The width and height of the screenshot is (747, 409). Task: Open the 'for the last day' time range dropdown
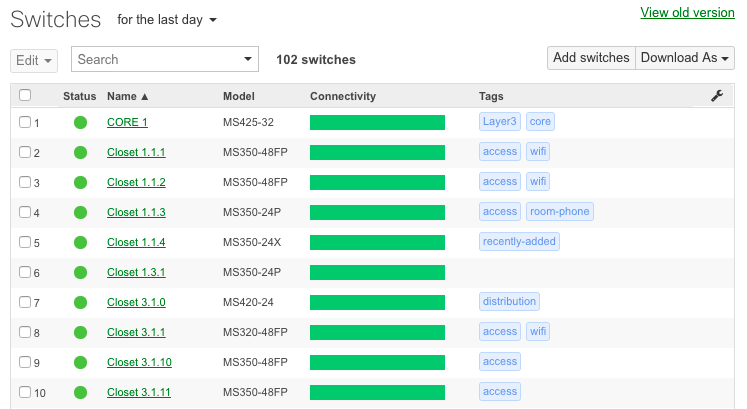pos(167,20)
